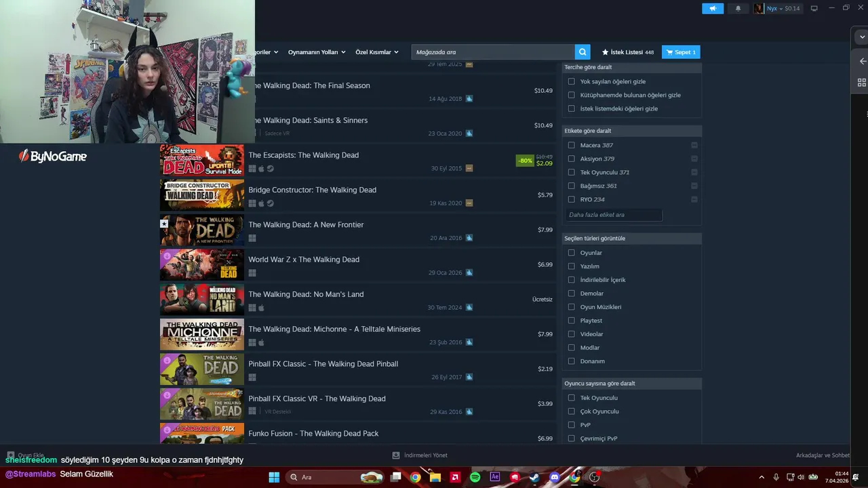Screen dimensions: 868x488
Task: Click the OBS Studio taskbar icon
Action: (595, 477)
